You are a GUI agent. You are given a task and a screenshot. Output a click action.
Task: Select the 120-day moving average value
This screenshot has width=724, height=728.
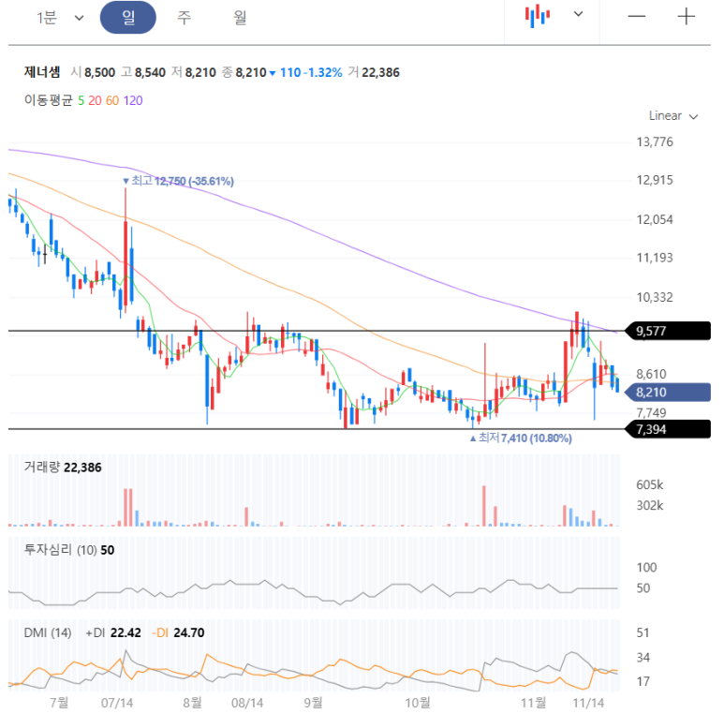click(133, 100)
